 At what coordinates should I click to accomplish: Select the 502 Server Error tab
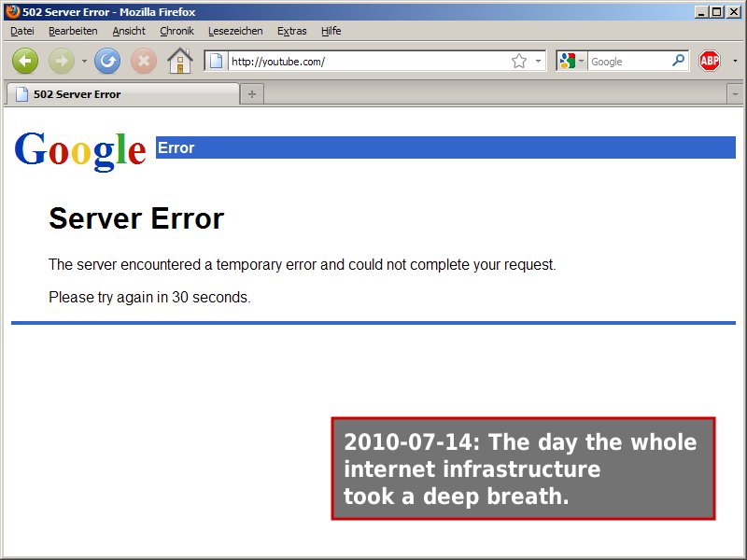click(x=121, y=94)
